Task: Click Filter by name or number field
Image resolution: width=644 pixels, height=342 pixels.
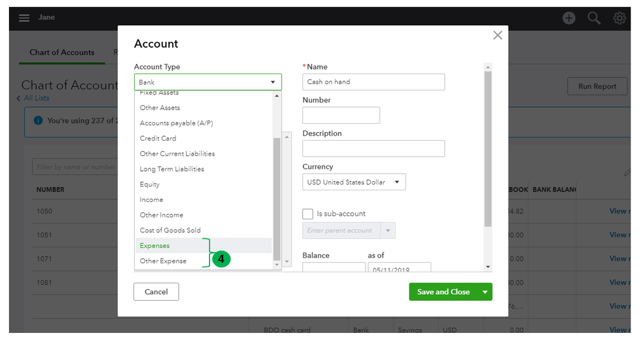Action: (x=75, y=167)
